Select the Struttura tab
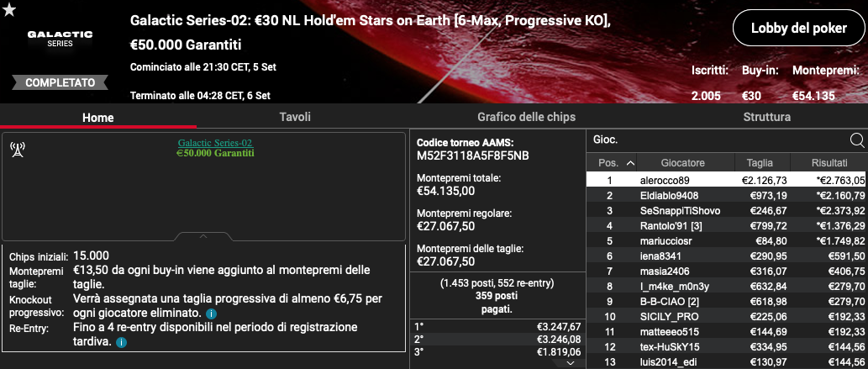868x369 pixels. point(766,117)
